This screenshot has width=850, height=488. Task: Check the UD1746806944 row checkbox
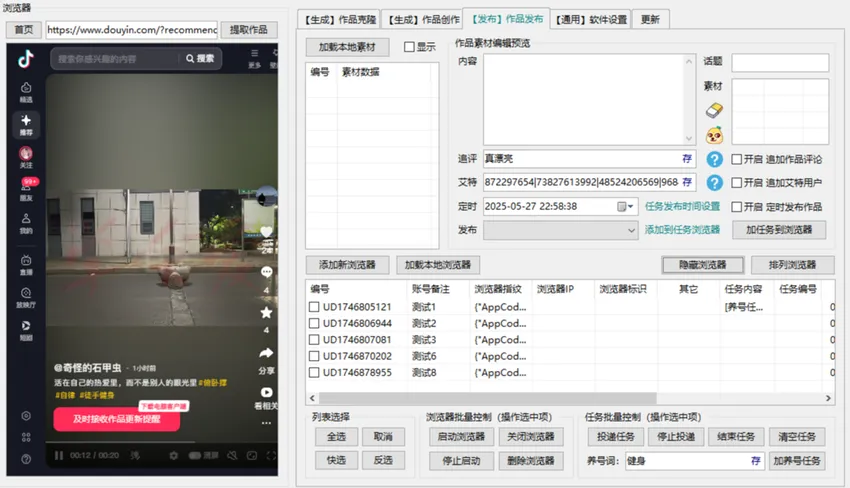(314, 323)
